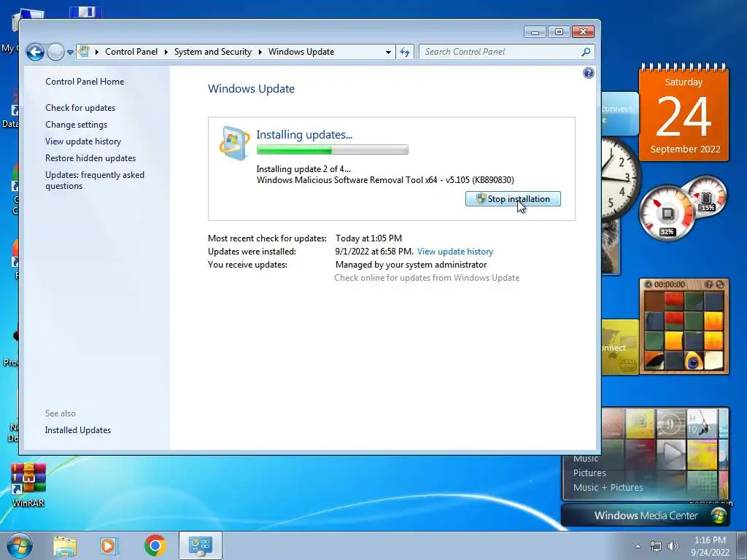Open Updates: frequently asked questions
The image size is (747, 560).
(94, 180)
